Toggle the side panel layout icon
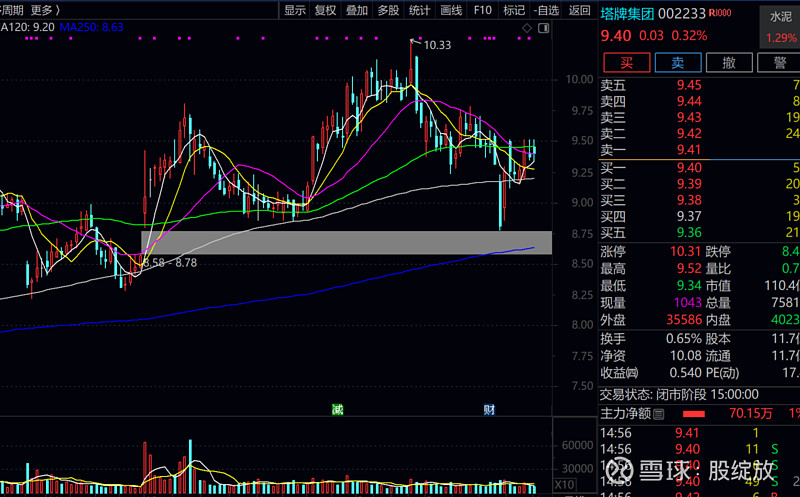 (543, 28)
